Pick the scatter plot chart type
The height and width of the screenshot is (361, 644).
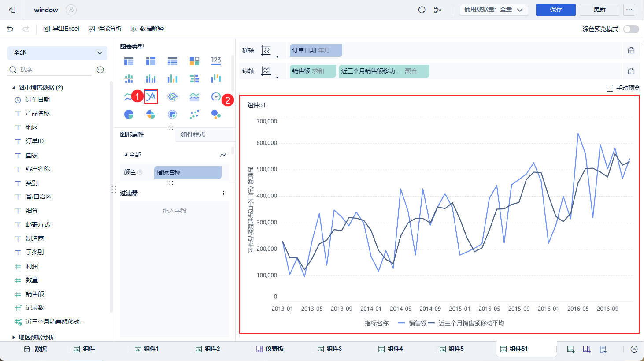[194, 115]
